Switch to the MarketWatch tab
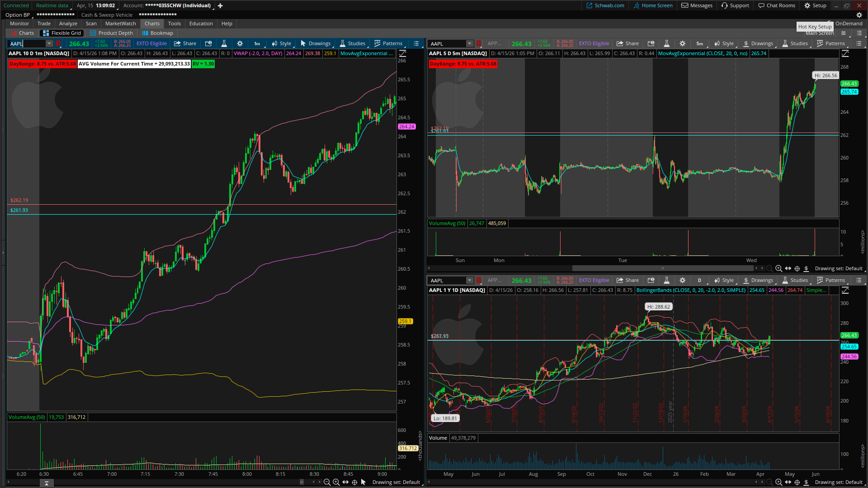This screenshot has width=868, height=488. pyautogui.click(x=121, y=24)
